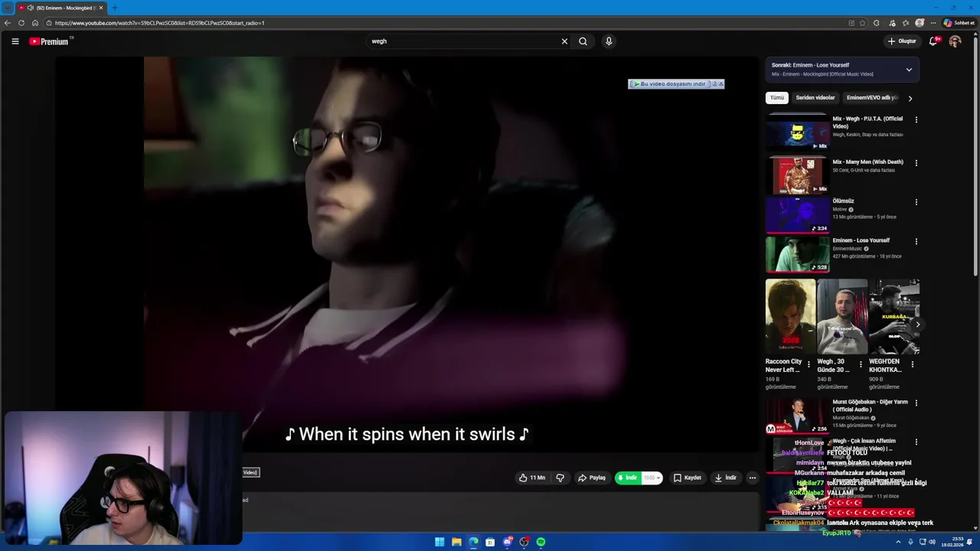The height and width of the screenshot is (551, 980).
Task: Dislike the video with thumbs down
Action: tap(560, 478)
